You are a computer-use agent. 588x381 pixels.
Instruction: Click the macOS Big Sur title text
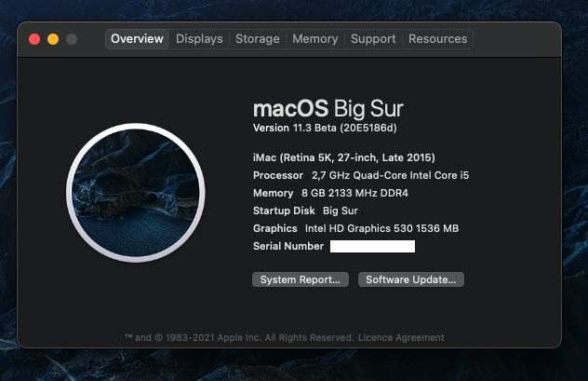tap(328, 106)
